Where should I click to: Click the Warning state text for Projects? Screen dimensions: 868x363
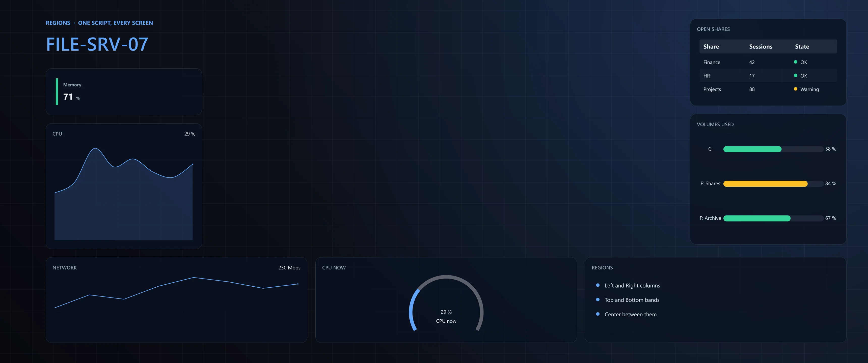[x=809, y=89]
